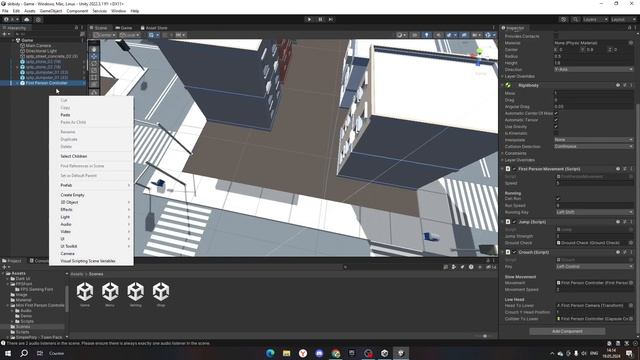Viewport: 640px width, 360px height.
Task: Open the Crouch Key Left Control dropdown
Action: [x=594, y=267]
